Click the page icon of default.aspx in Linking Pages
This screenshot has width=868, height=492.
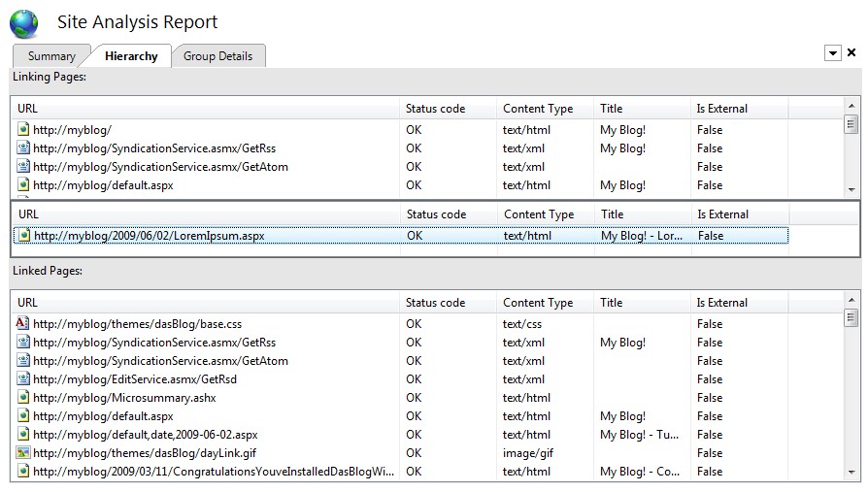[x=23, y=184]
